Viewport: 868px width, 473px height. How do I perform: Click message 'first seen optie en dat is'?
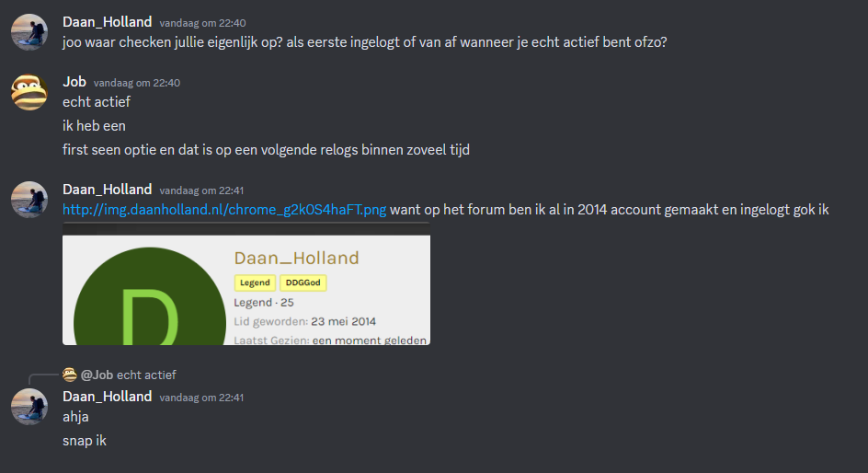click(266, 150)
